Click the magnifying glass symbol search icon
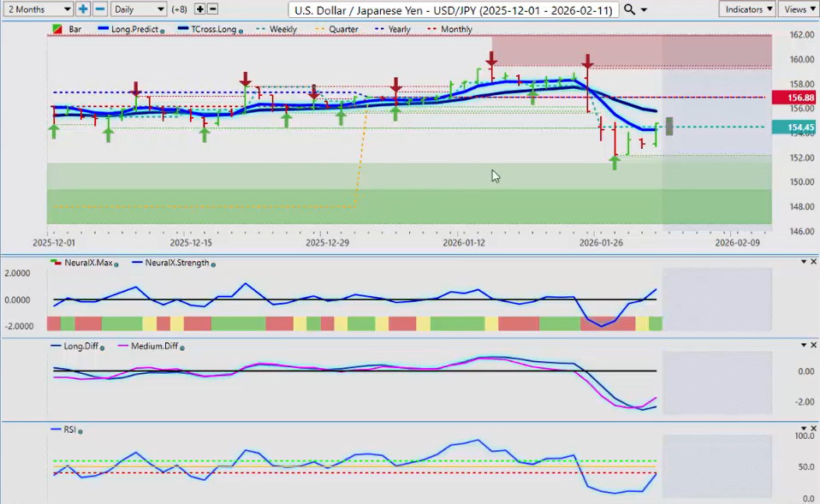This screenshot has width=820, height=504. tap(630, 9)
